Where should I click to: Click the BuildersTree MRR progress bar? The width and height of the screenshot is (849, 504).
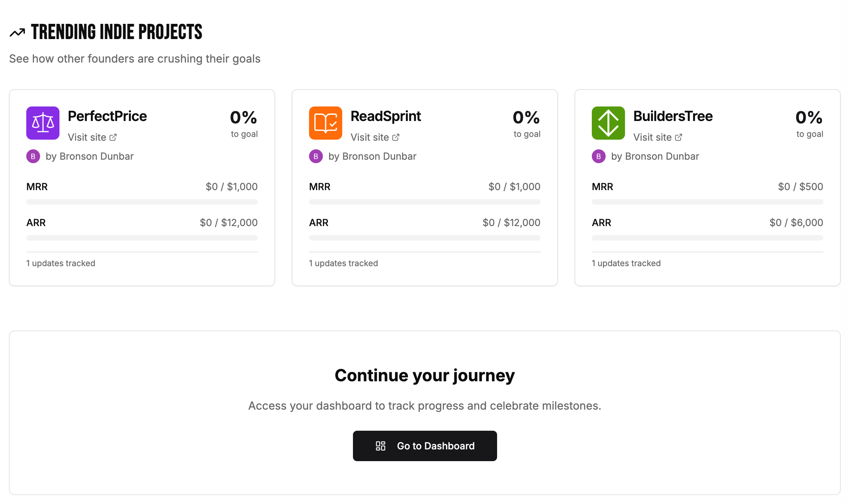coord(708,202)
